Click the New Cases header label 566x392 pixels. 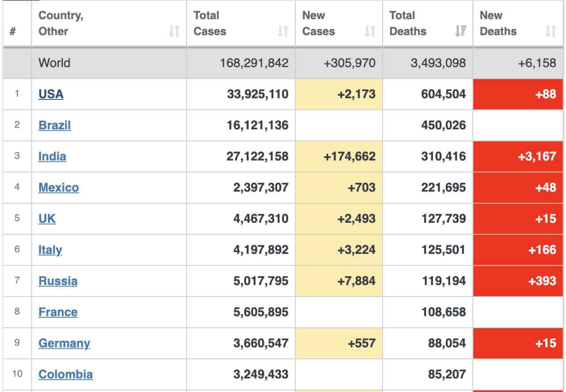click(x=318, y=23)
